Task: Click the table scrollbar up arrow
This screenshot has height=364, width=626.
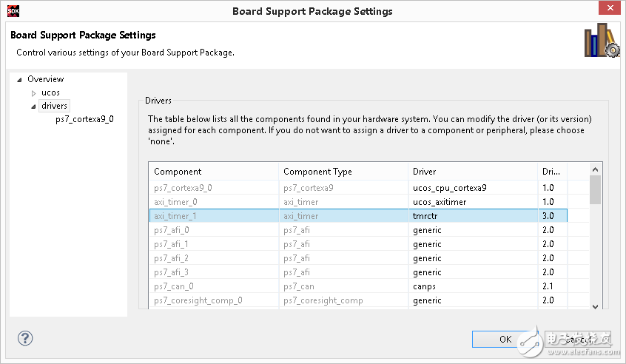Action: tap(595, 169)
